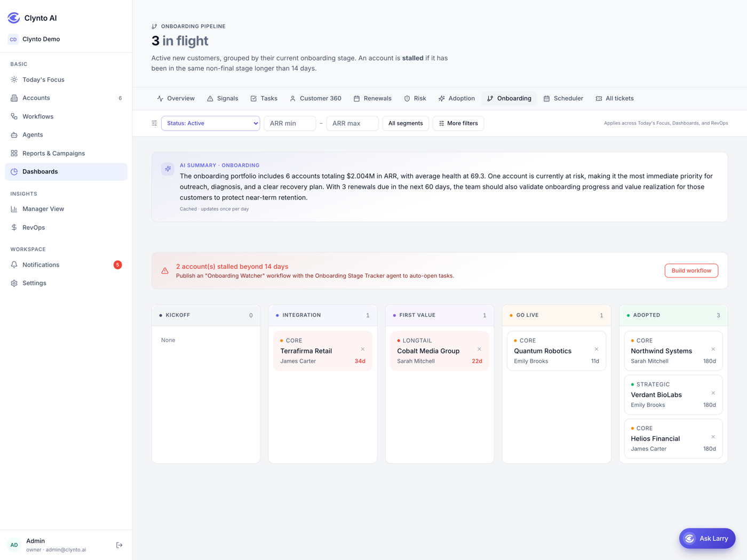Click the CD Clynto Demo workspace badge
Screen dimensions: 747x560
[x=13, y=39]
